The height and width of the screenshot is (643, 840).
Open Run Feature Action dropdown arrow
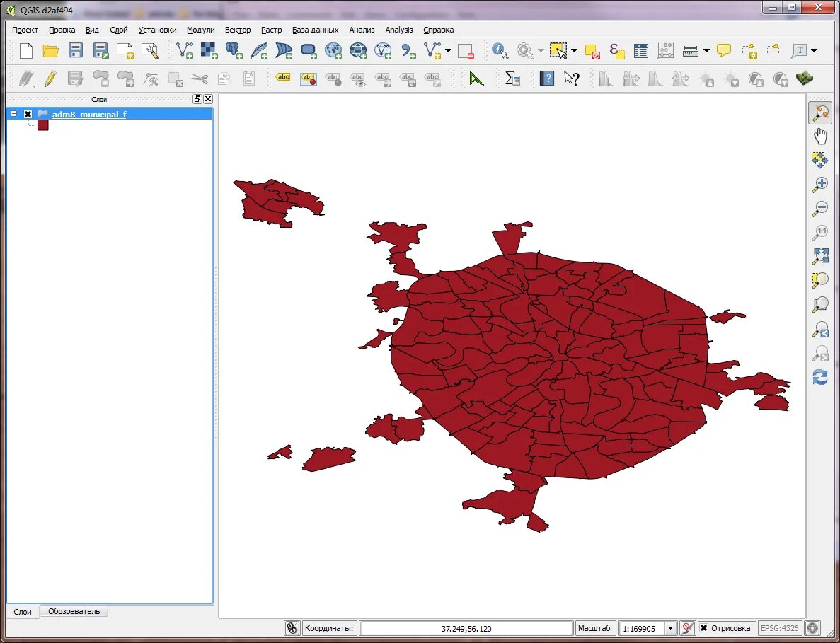tap(541, 51)
